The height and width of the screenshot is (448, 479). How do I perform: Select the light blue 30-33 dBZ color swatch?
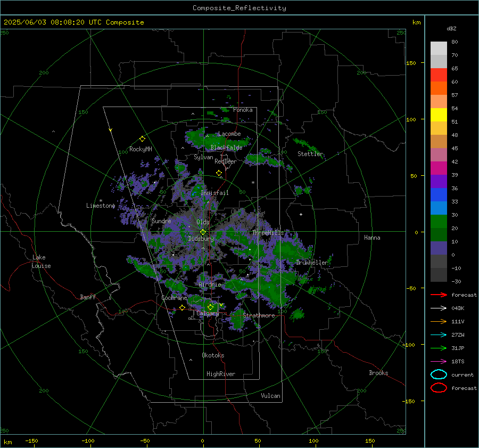point(439,208)
